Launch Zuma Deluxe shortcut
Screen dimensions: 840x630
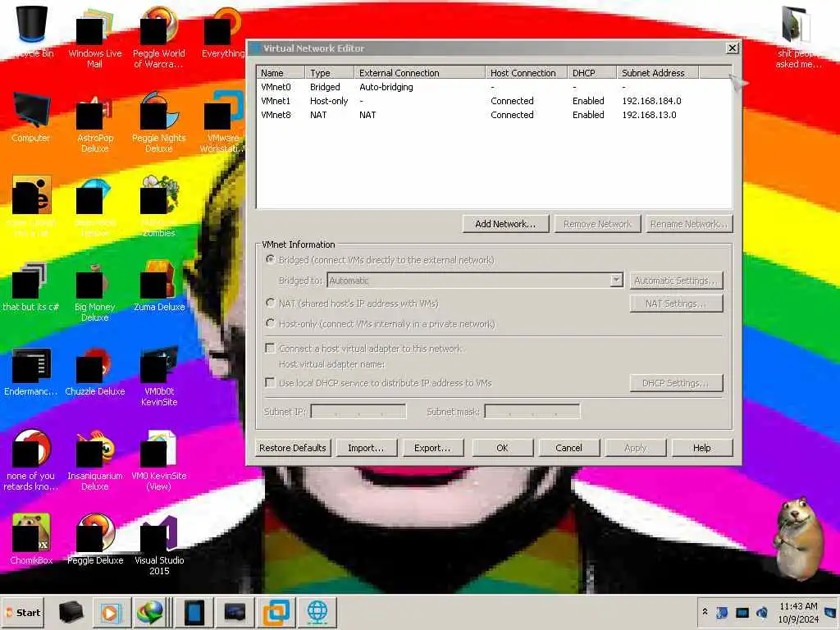[x=158, y=286]
